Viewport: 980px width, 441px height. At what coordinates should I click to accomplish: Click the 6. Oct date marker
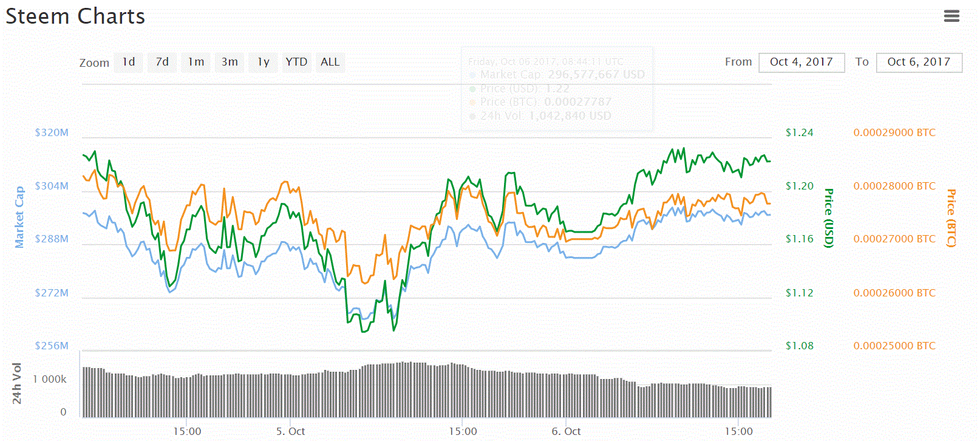point(566,431)
